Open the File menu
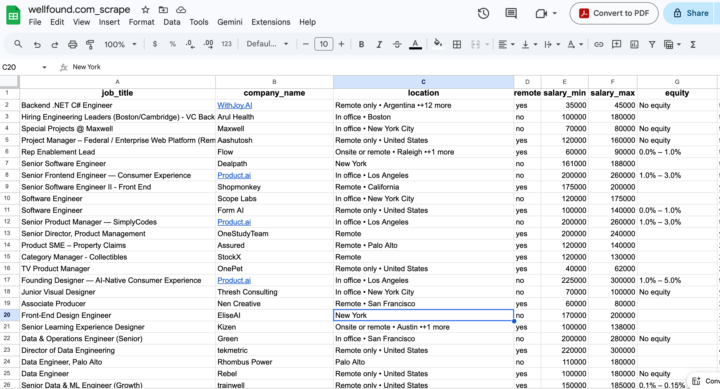720x389 pixels. 34,22
